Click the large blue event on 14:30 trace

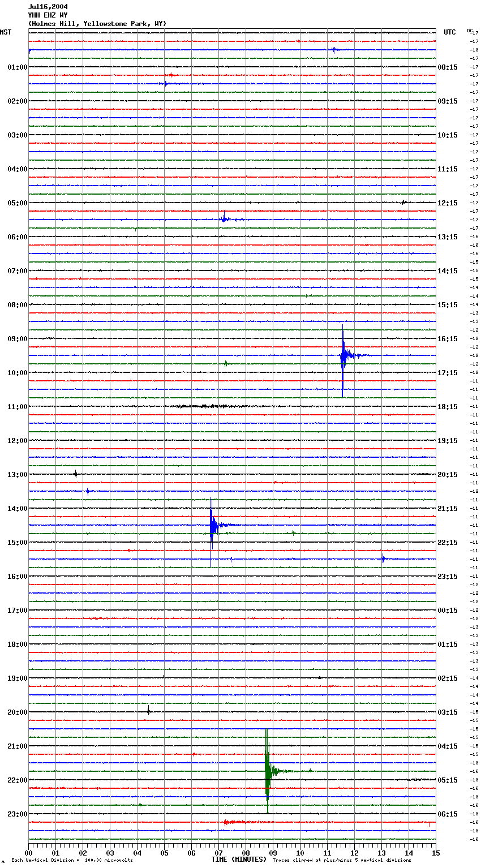point(212,526)
